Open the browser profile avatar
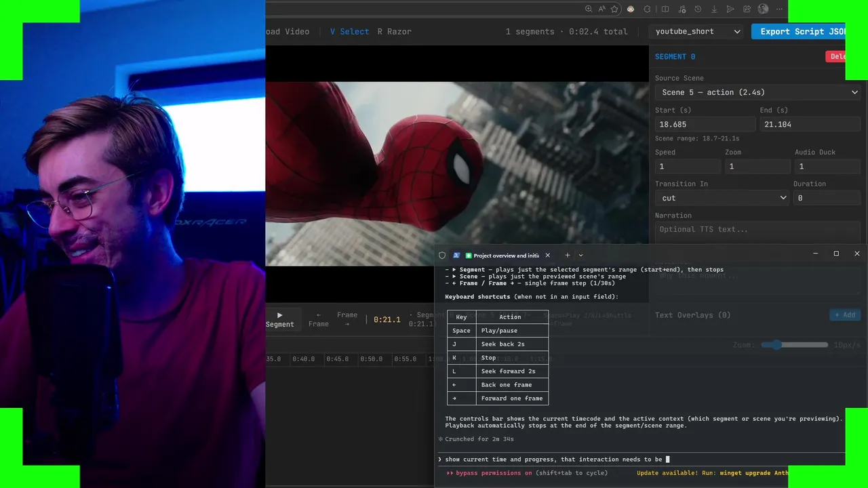 (763, 9)
